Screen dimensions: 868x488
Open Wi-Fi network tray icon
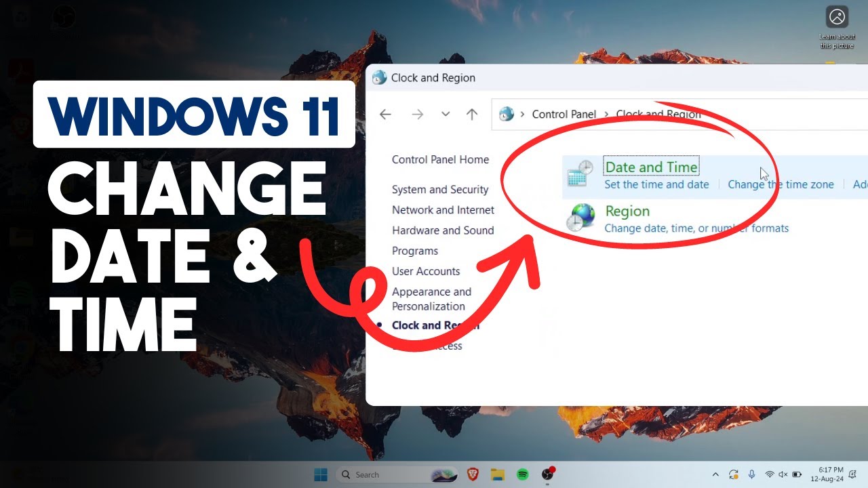[769, 474]
